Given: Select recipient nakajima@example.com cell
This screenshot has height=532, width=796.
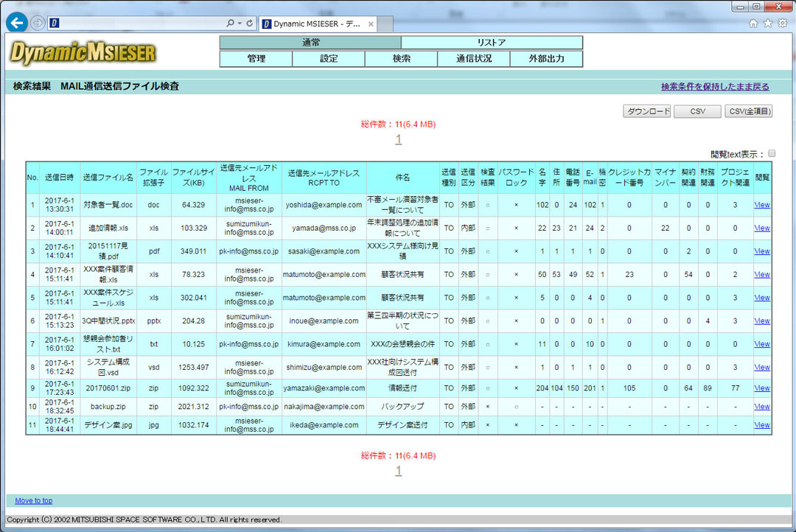Looking at the screenshot, I should pos(324,407).
